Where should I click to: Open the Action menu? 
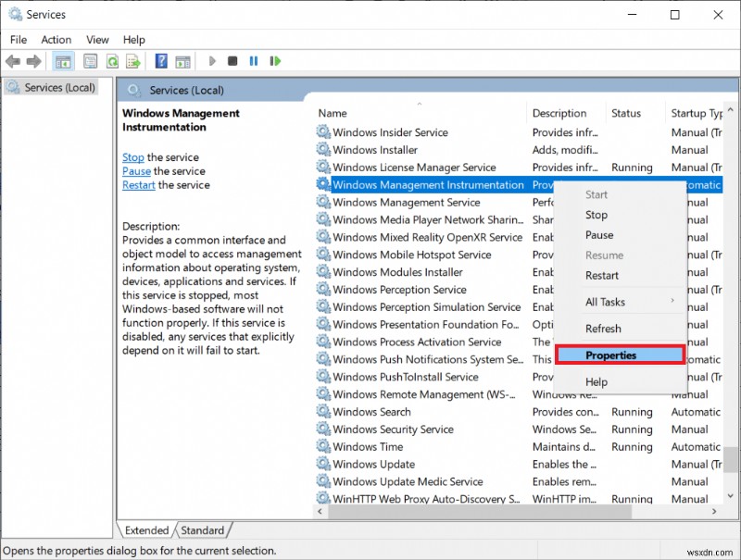pos(57,40)
